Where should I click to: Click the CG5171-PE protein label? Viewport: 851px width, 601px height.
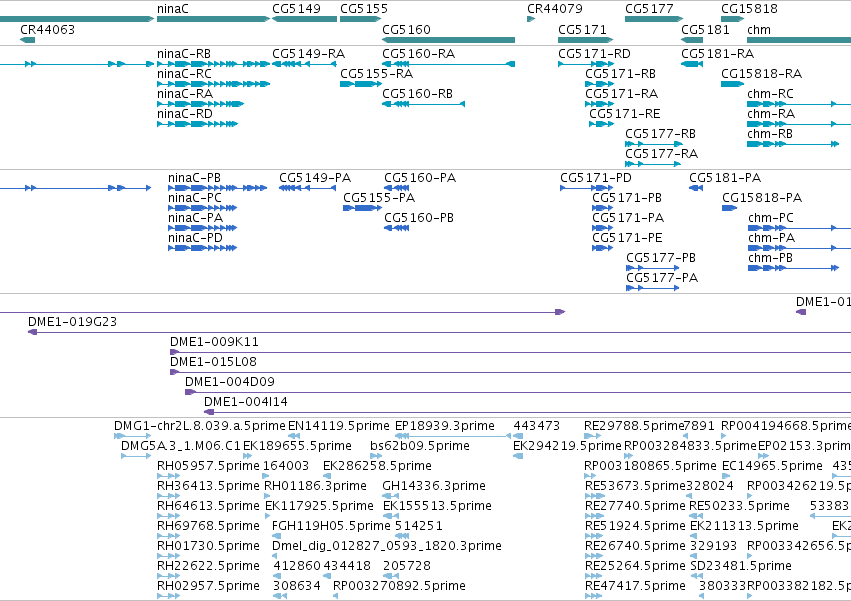627,238
